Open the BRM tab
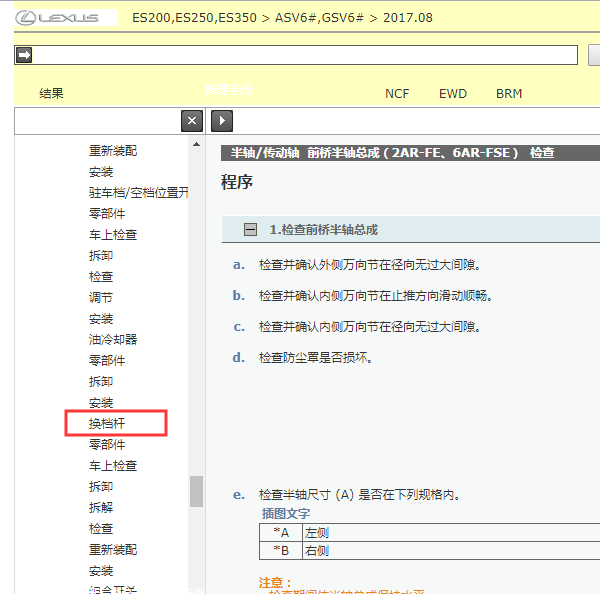Viewport: 600px width, 594px height. coord(509,94)
